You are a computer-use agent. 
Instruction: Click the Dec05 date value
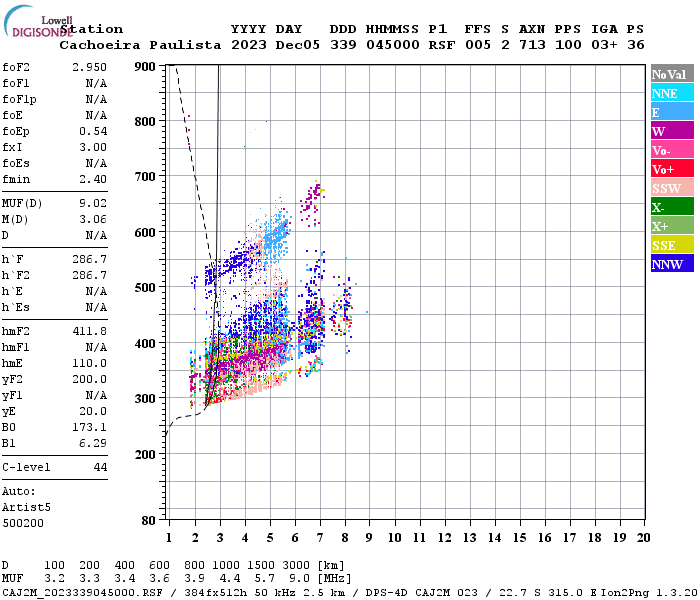click(297, 45)
